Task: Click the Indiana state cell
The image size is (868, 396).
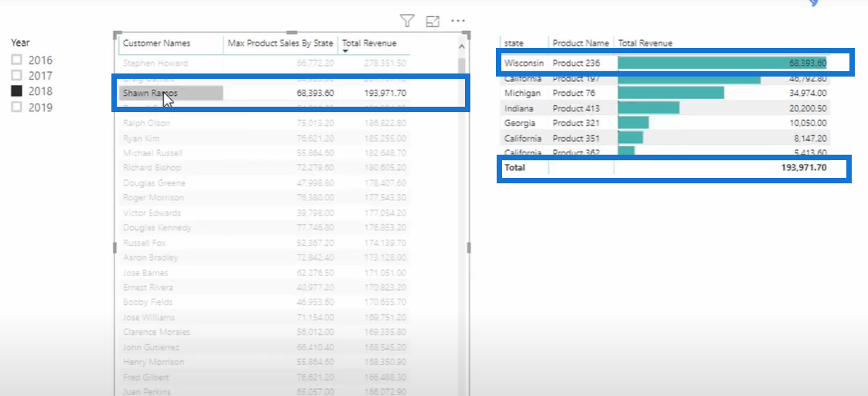Action: [x=520, y=108]
